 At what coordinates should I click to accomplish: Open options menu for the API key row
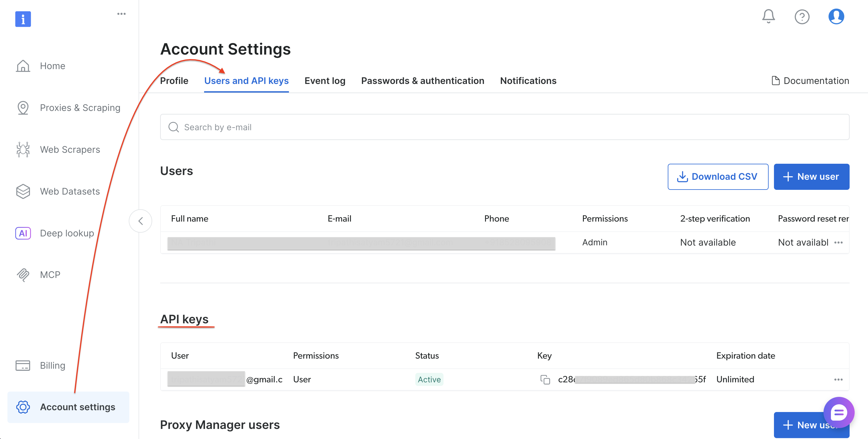(x=838, y=379)
